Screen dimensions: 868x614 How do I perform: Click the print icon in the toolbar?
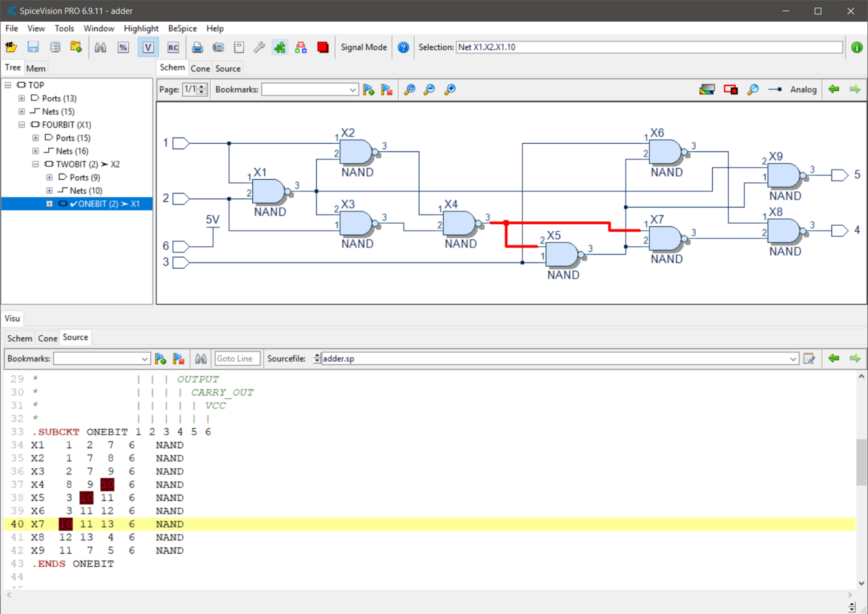click(197, 47)
